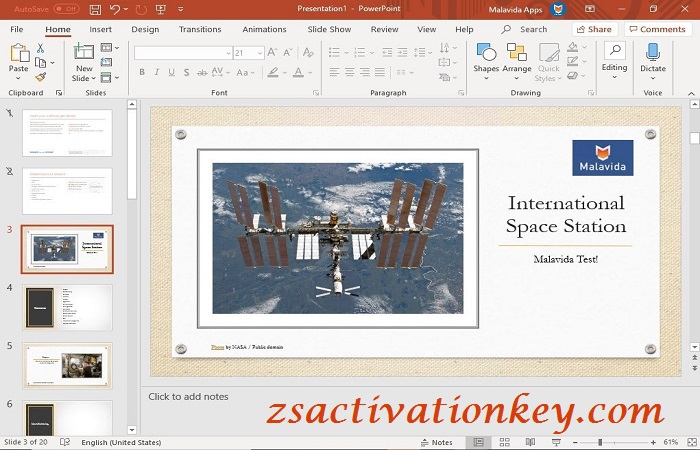The image size is (700, 450).
Task: Open the font size dropdown
Action: pyautogui.click(x=260, y=53)
